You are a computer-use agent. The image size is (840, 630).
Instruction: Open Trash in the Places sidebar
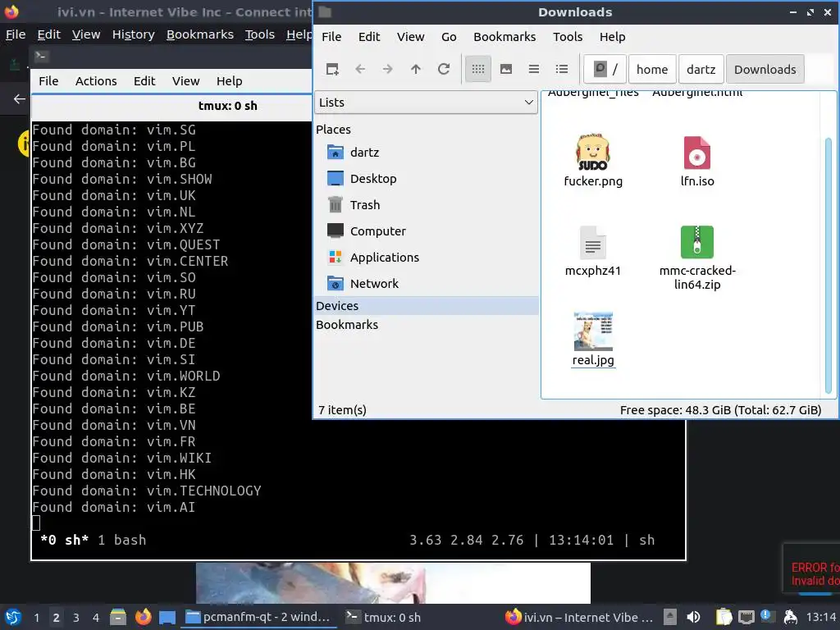click(x=365, y=204)
